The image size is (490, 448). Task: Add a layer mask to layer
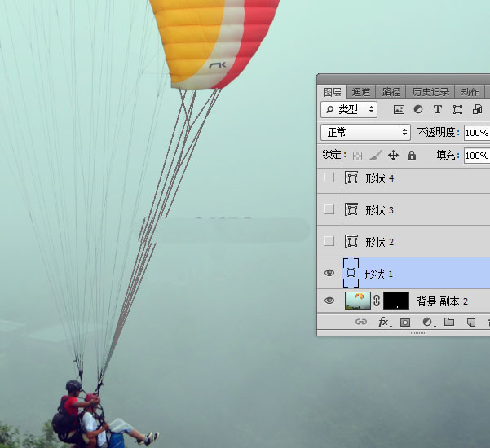405,323
